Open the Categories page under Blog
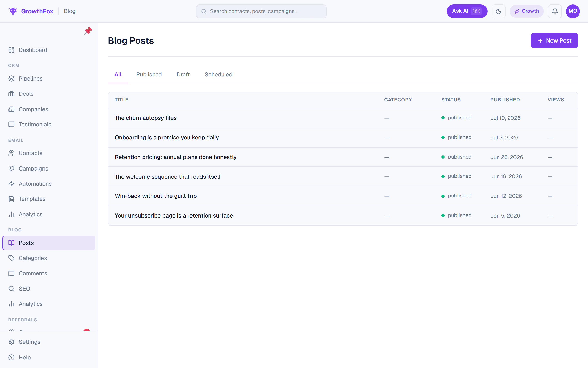The width and height of the screenshot is (588, 368). click(x=49, y=258)
